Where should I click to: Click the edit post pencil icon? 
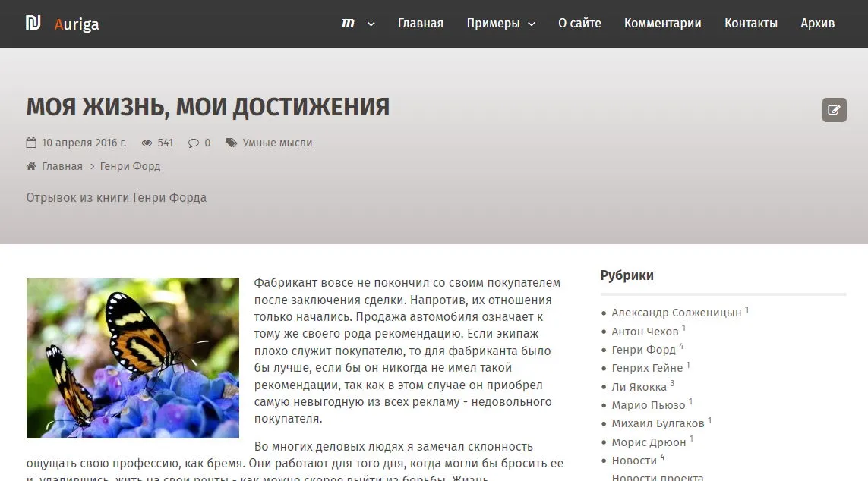834,110
